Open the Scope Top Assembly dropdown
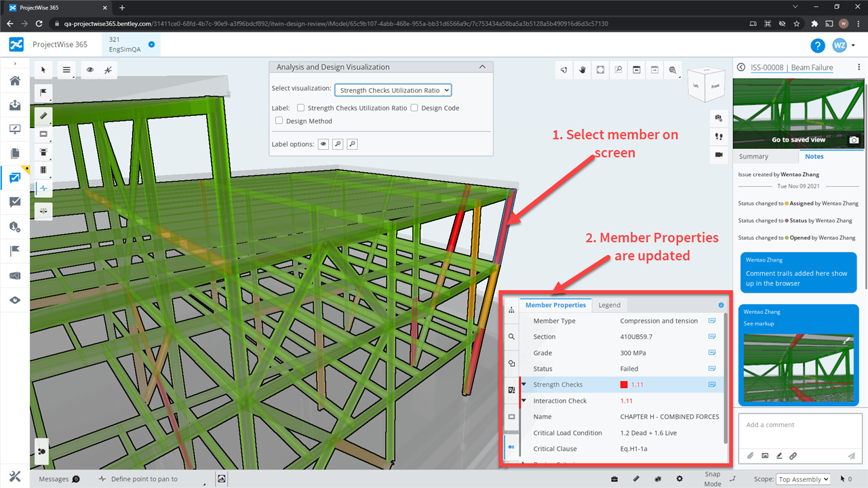Image resolution: width=868 pixels, height=488 pixels. click(803, 479)
